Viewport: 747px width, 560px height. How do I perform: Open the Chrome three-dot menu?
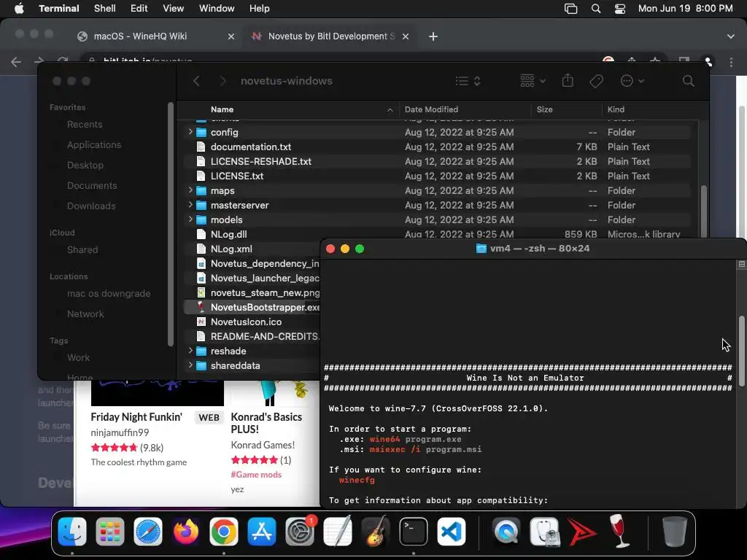(x=731, y=62)
